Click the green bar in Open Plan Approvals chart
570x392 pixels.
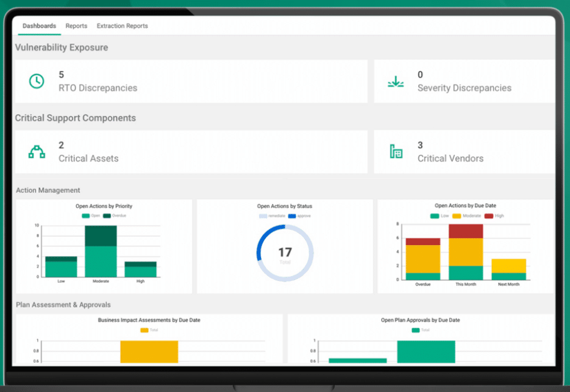coord(426,352)
